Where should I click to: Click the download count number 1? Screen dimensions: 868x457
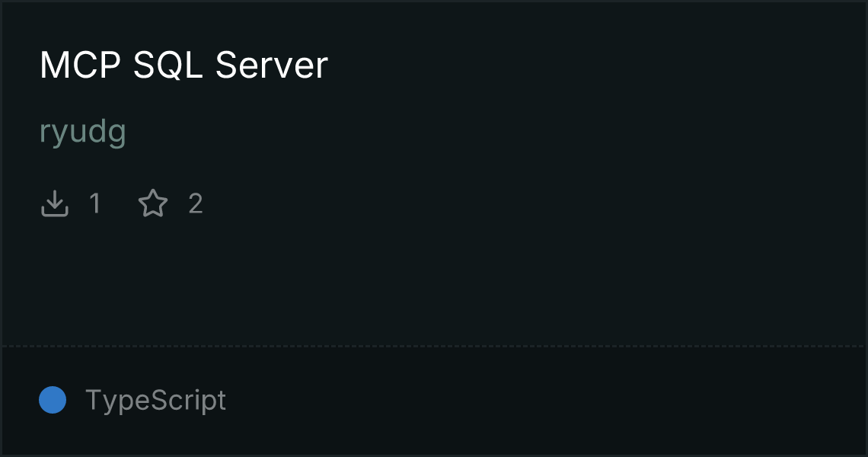pos(95,203)
